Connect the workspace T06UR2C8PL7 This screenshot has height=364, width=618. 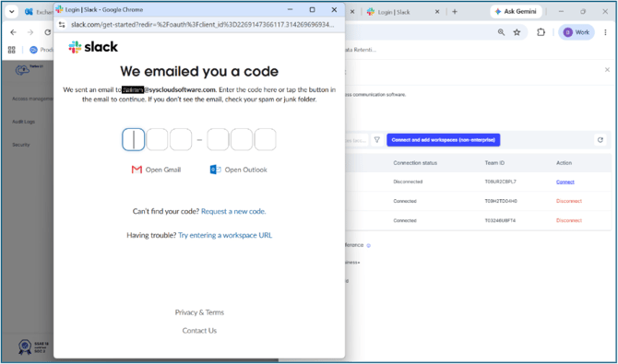565,182
